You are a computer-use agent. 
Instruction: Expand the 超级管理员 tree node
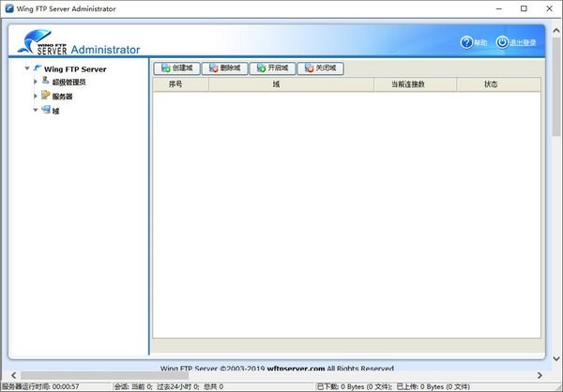[36, 82]
